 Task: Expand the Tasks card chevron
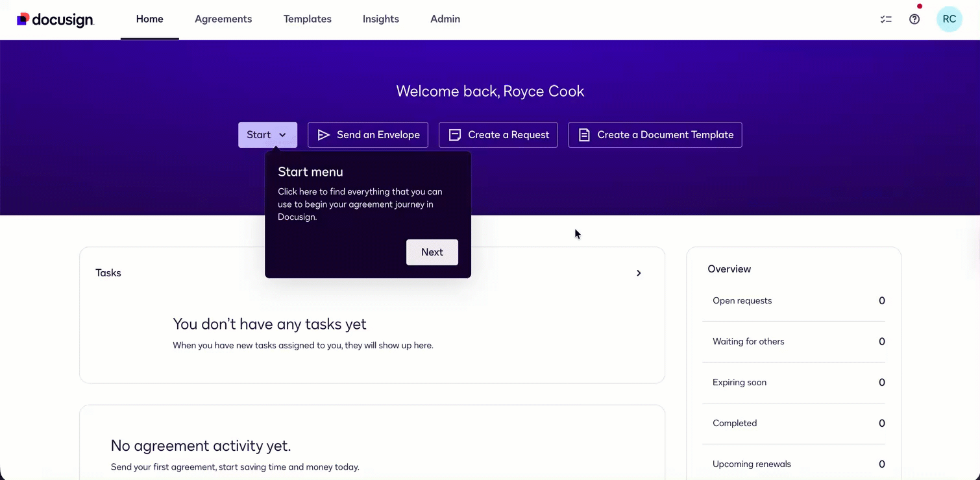[639, 273]
